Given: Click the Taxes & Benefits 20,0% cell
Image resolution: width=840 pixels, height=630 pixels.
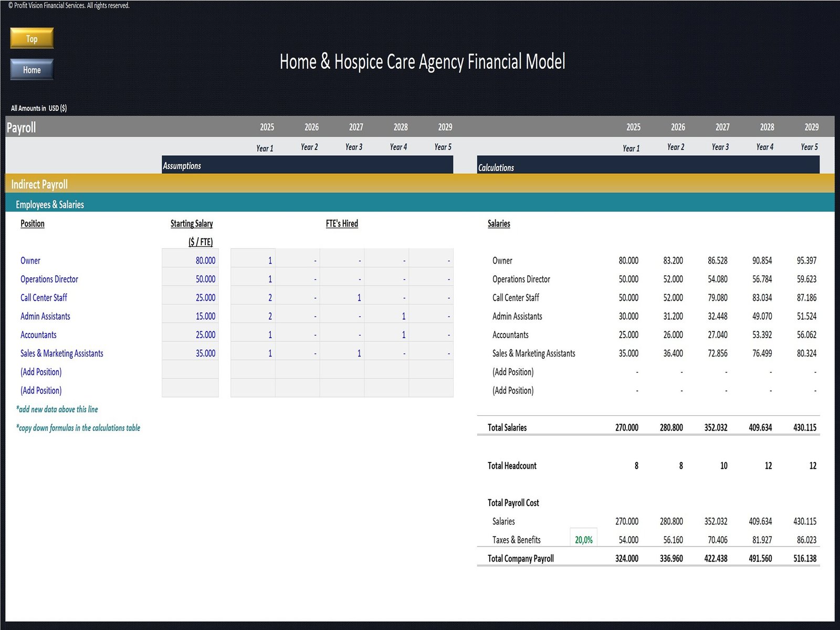Looking at the screenshot, I should point(583,540).
